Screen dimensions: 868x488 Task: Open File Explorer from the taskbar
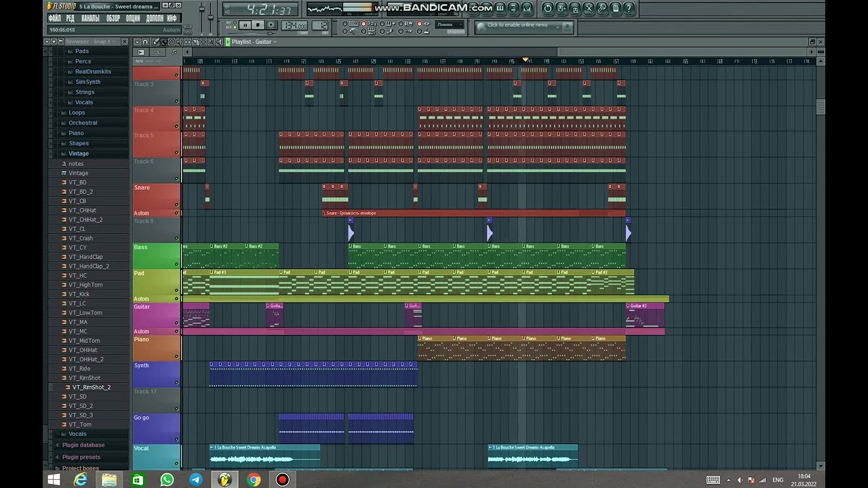click(109, 480)
